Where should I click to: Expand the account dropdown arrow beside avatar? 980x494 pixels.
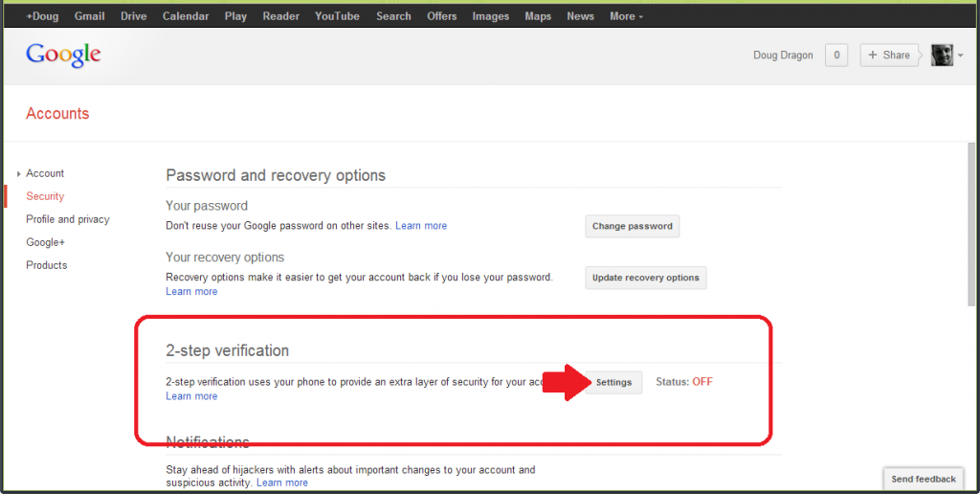[961, 56]
